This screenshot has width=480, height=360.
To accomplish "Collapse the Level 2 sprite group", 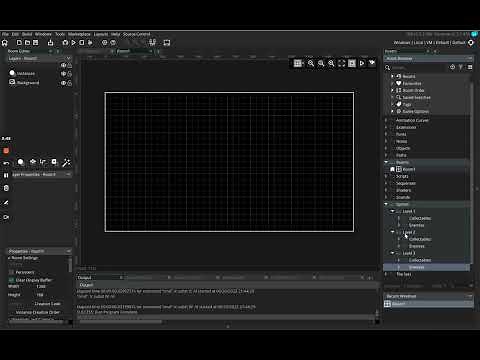I will [392, 232].
